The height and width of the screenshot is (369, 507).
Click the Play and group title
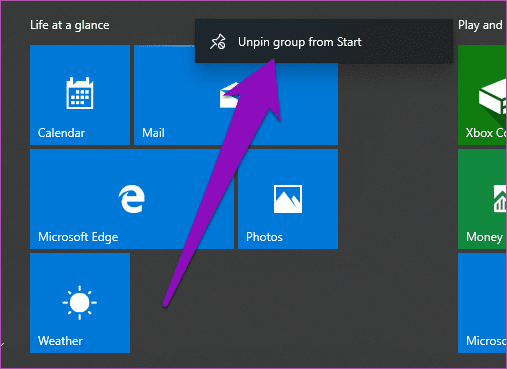point(480,25)
